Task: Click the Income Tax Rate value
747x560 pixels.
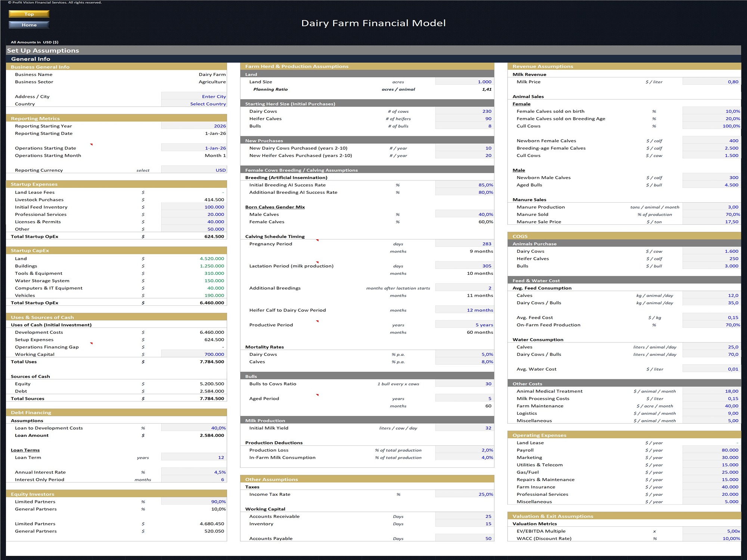Action: pyautogui.click(x=464, y=494)
